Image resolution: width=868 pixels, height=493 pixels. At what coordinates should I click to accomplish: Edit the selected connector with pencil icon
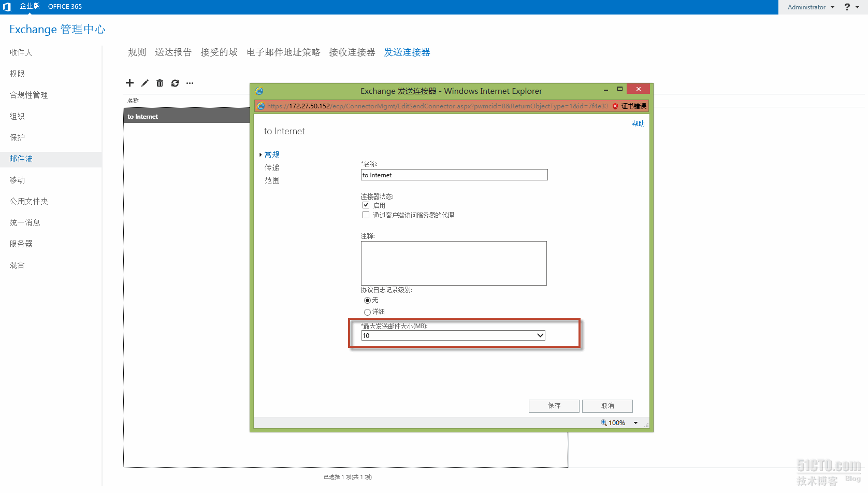pos(145,83)
